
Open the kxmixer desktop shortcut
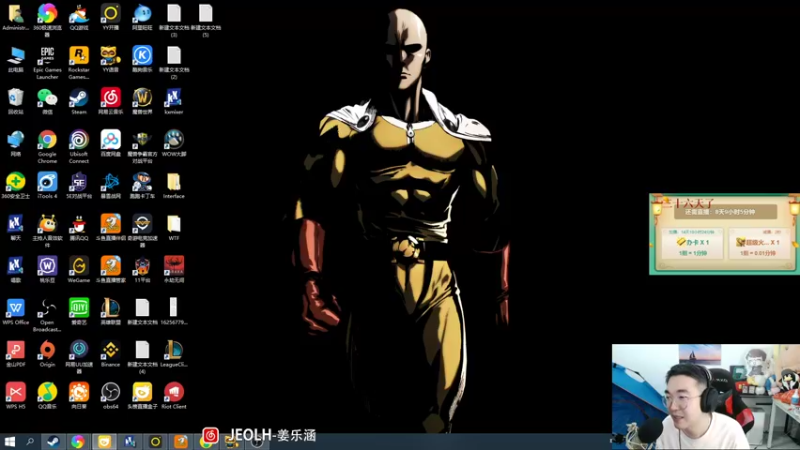[174, 102]
